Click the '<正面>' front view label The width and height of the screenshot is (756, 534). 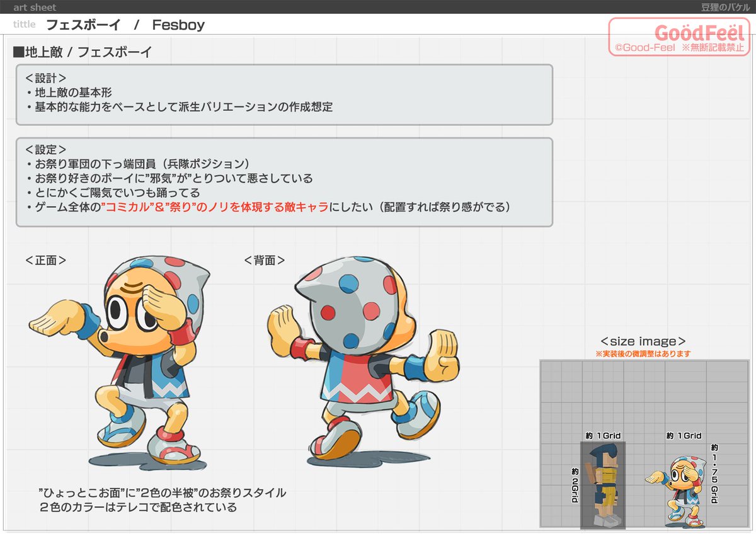point(46,260)
